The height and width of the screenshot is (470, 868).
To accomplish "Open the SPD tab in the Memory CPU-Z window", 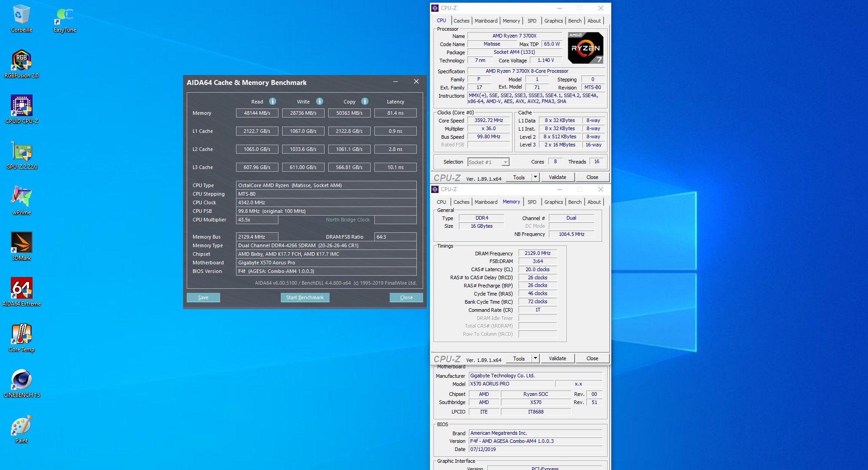I will (x=532, y=202).
